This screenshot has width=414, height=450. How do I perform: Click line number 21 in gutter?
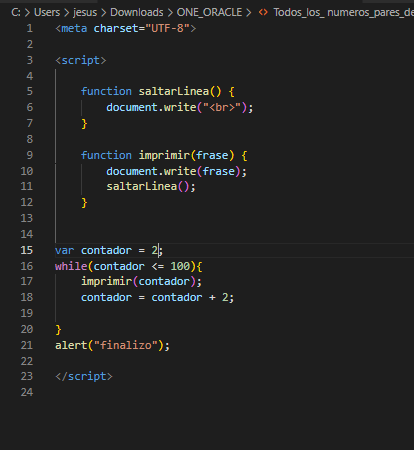click(27, 345)
